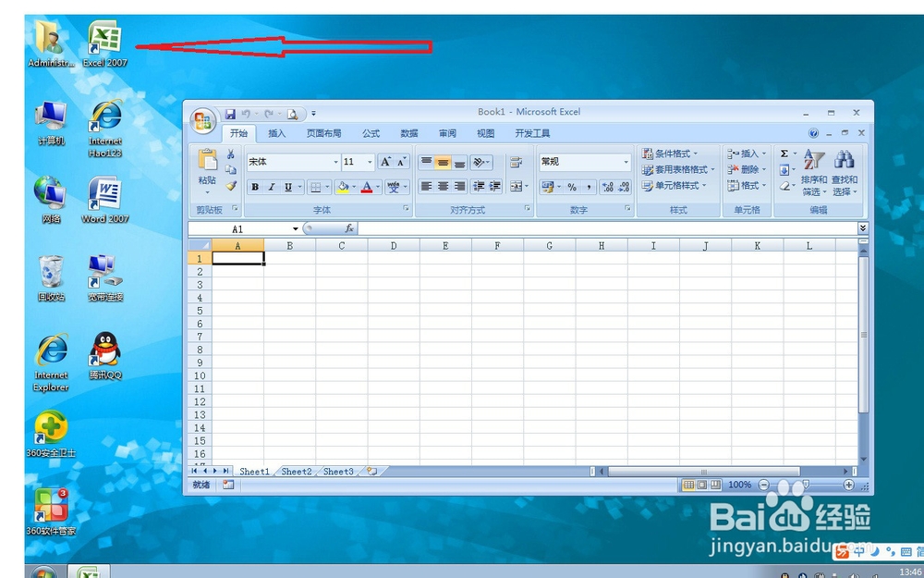
Task: Decrease the cell indent
Action: pos(479,187)
